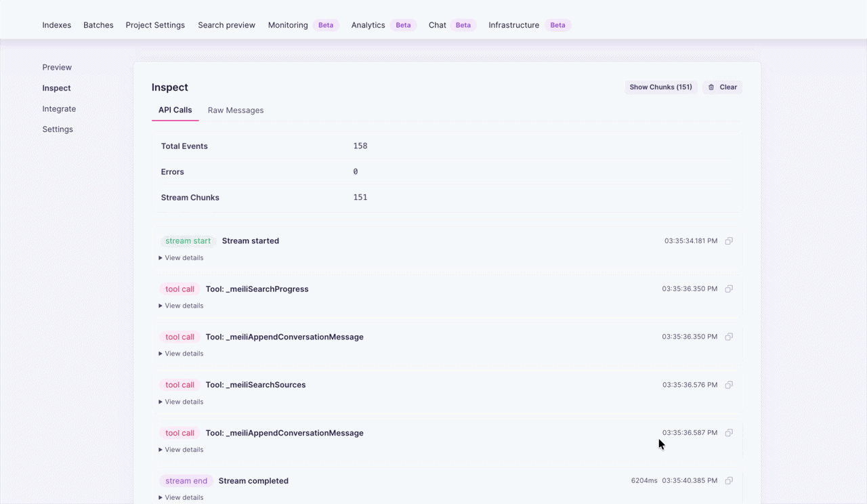Copy the Stream completed event
This screenshot has height=504, width=867.
click(x=729, y=480)
